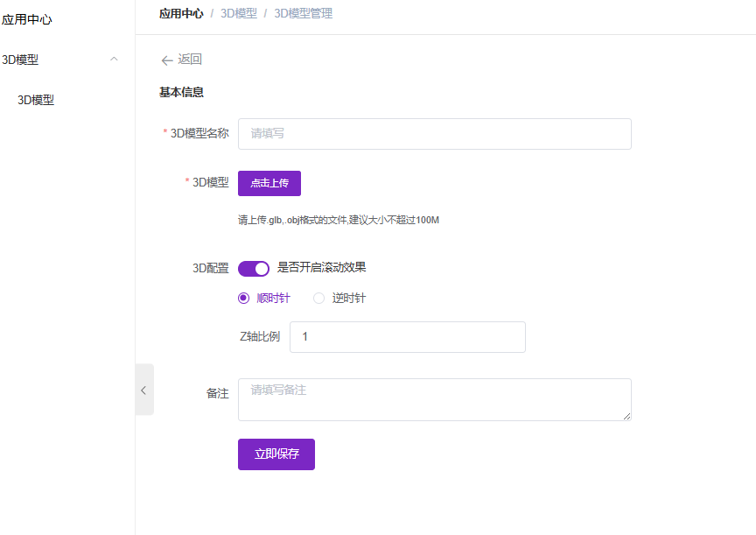Select the 逆时针 radio button
Viewport: 756px width, 535px height.
click(x=319, y=298)
